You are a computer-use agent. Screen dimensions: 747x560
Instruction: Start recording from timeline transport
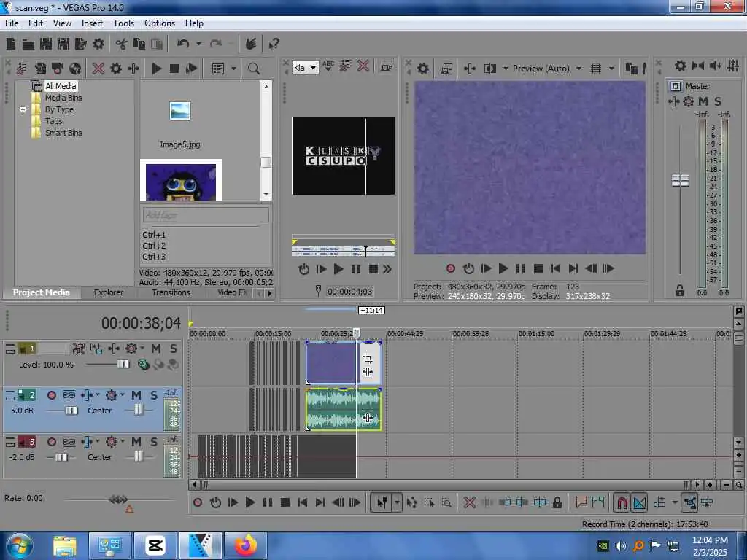tap(197, 502)
